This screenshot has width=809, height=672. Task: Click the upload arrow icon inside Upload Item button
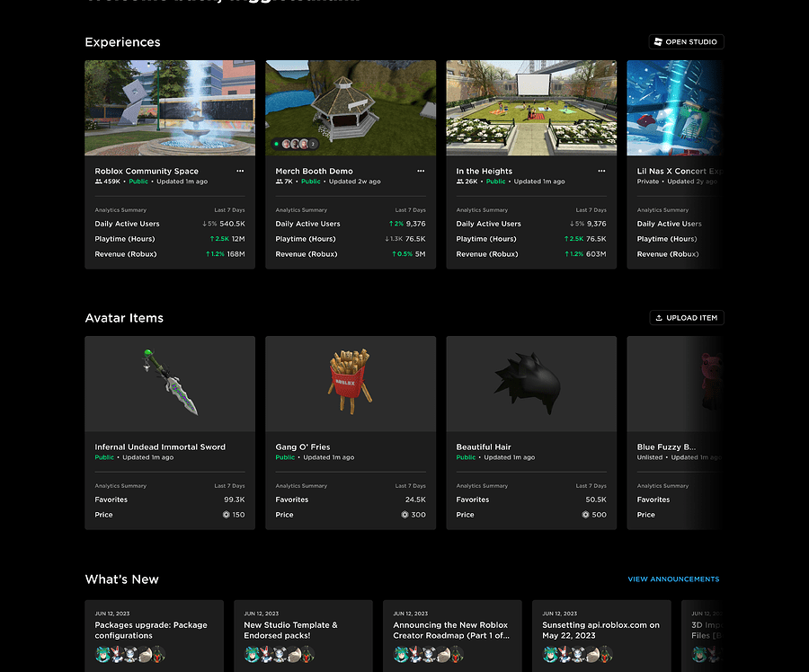pyautogui.click(x=659, y=317)
